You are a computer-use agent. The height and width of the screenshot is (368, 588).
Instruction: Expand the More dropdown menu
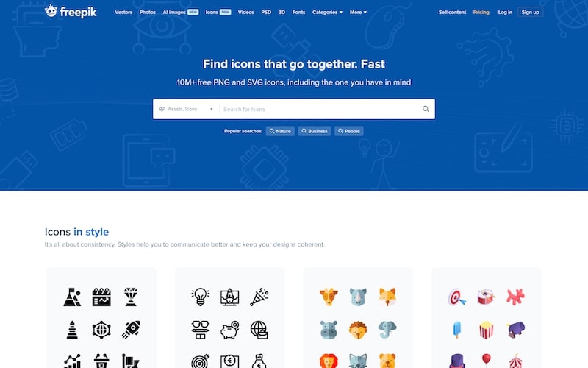pos(358,12)
